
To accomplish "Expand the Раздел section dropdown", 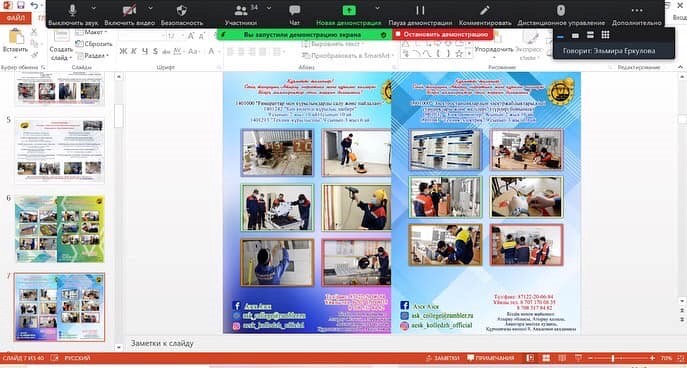I will click(92, 56).
